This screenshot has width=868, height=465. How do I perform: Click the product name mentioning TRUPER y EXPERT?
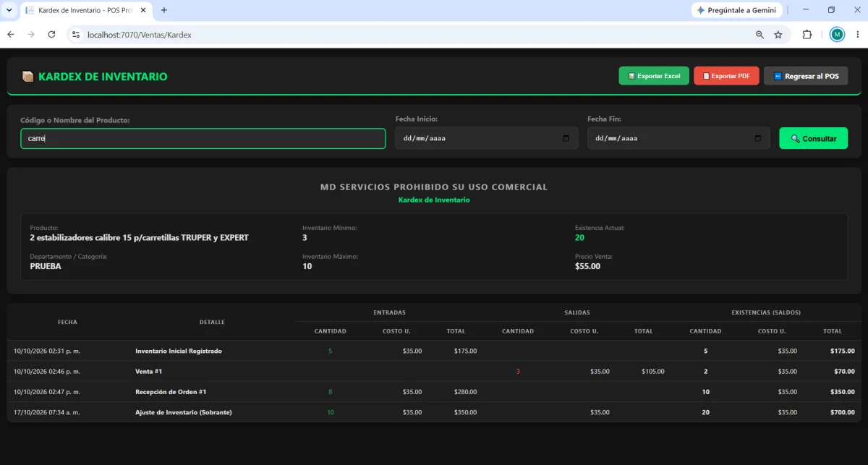tap(139, 237)
